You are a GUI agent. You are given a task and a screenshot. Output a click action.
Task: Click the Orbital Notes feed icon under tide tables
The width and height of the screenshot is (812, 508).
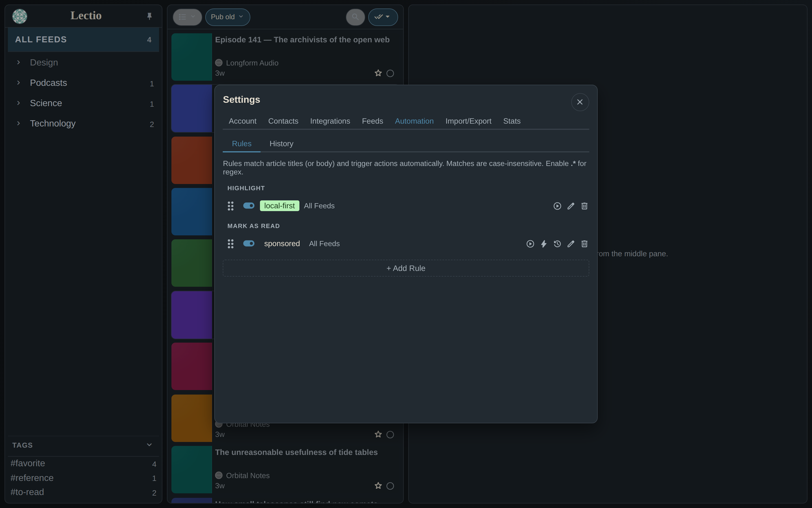(x=219, y=476)
